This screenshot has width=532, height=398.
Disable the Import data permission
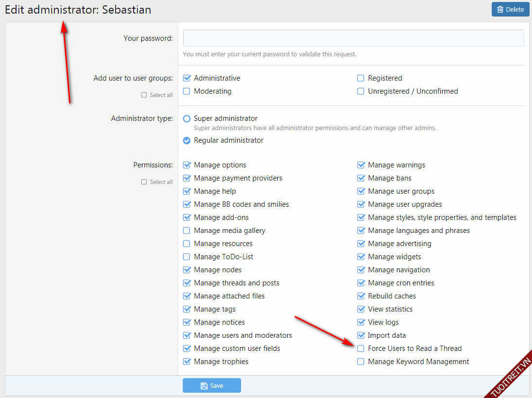pos(360,335)
